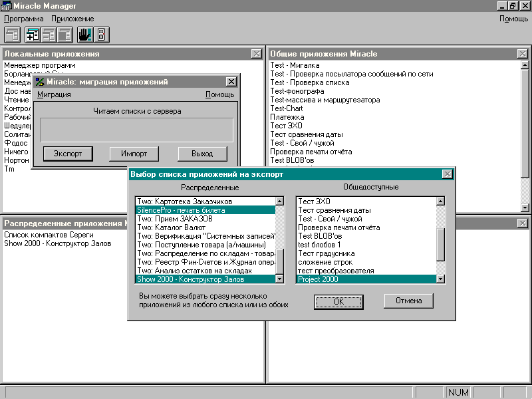Confirm export selection with OK button
Viewport: 532px width, 399px height.
(338, 301)
